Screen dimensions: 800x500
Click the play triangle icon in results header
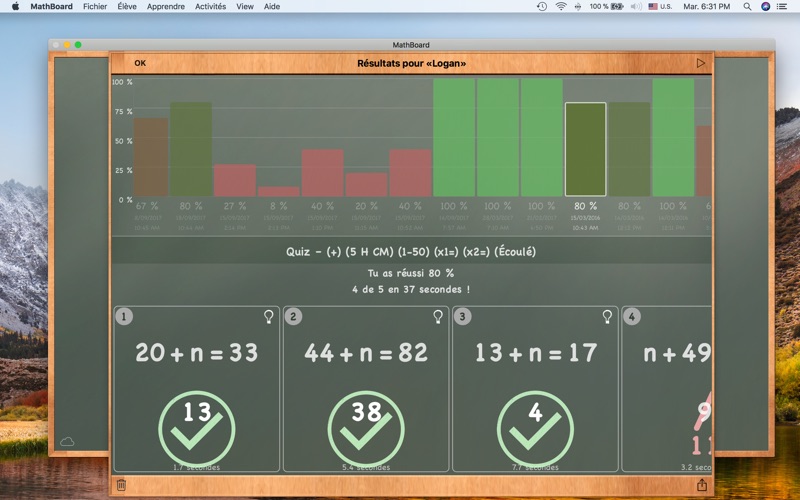[x=701, y=63]
